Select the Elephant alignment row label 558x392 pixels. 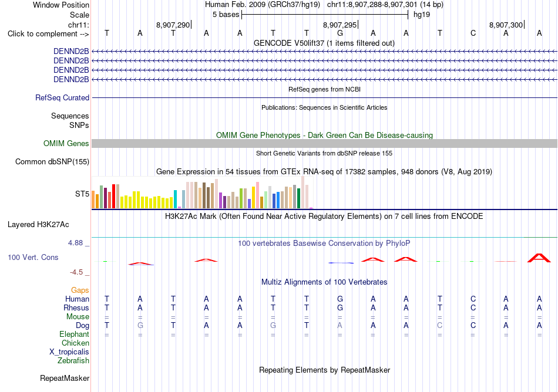75,334
